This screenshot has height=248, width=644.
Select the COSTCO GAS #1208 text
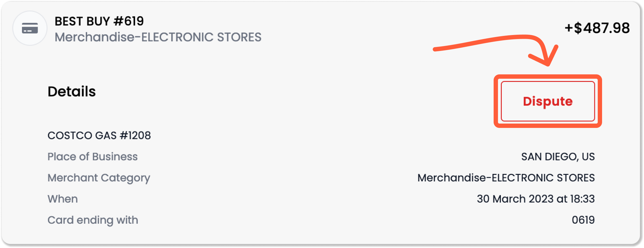(99, 135)
